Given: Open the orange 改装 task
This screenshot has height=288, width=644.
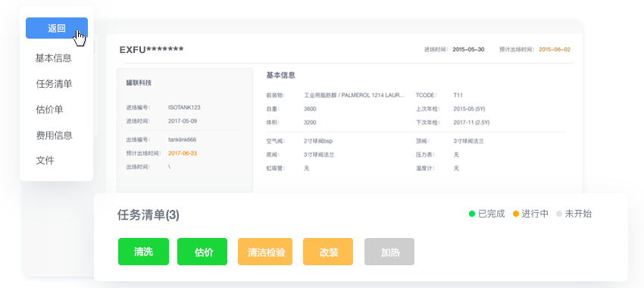Looking at the screenshot, I should click(328, 252).
